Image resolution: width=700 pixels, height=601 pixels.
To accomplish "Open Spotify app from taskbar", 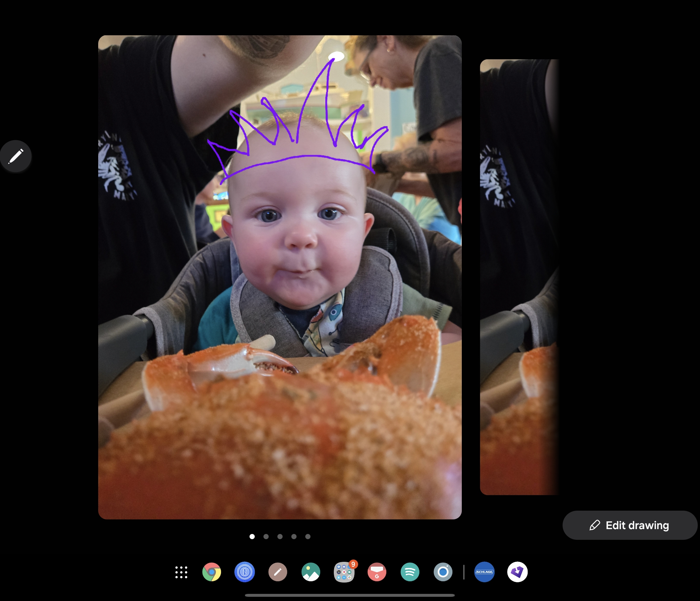I will [411, 572].
